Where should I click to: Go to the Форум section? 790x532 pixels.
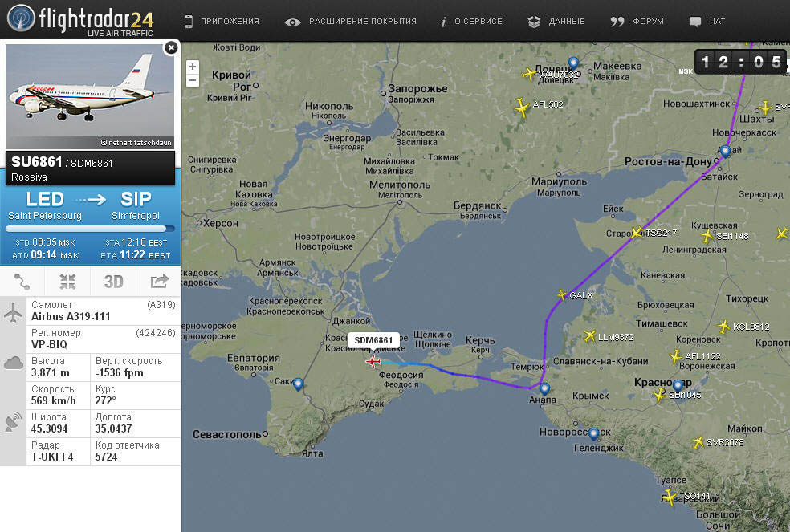637,22
